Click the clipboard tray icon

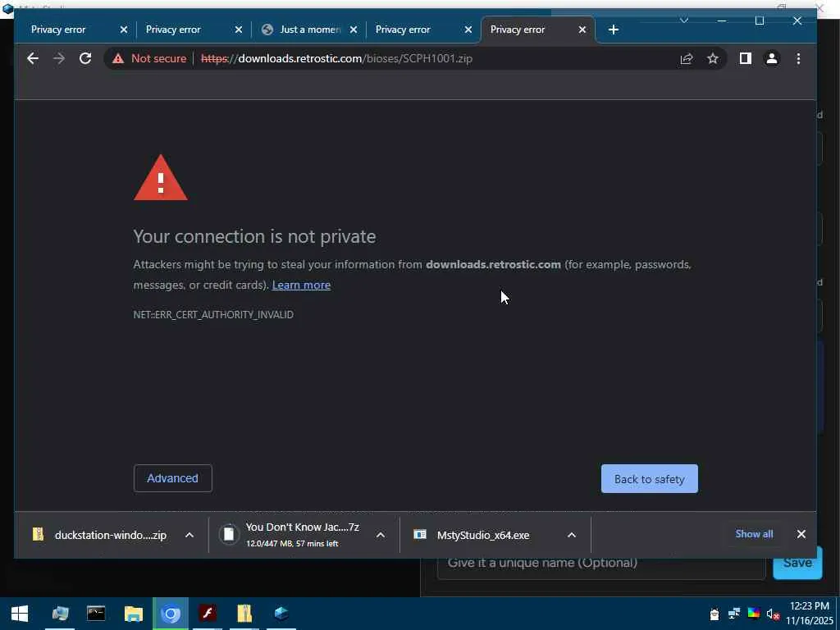[714, 614]
